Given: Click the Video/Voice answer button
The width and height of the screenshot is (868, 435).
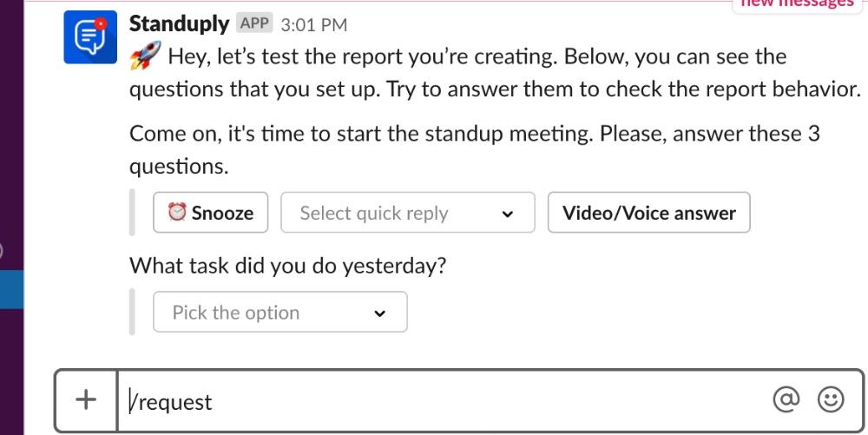Looking at the screenshot, I should coord(648,213).
